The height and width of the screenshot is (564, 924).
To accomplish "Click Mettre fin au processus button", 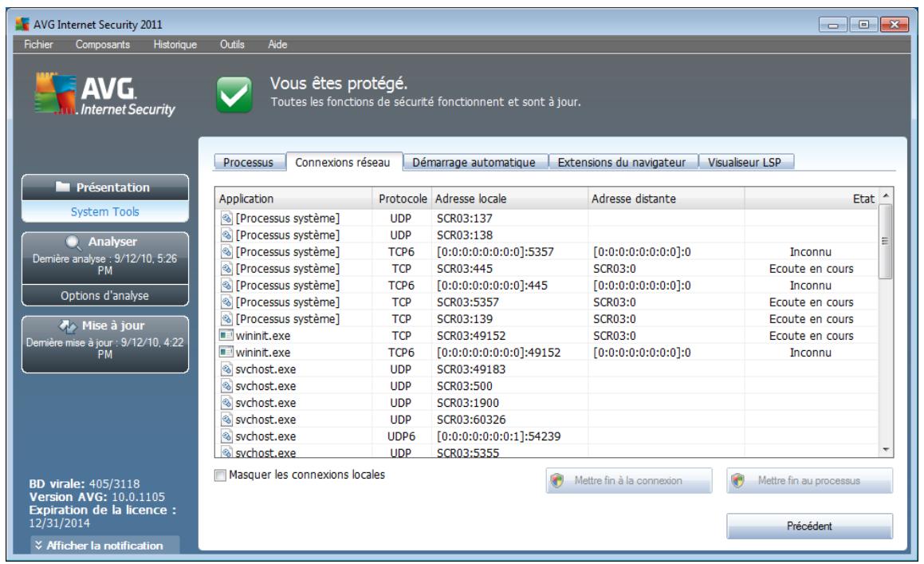I will pos(809,481).
